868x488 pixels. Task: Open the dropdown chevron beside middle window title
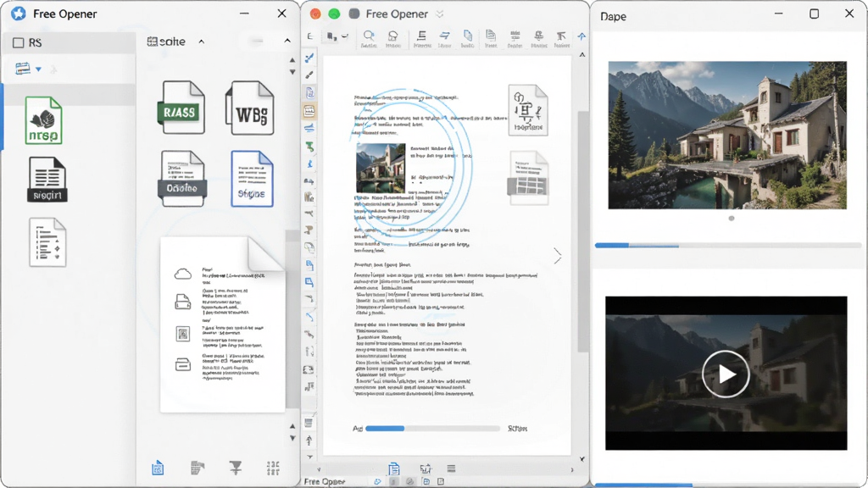coord(440,14)
